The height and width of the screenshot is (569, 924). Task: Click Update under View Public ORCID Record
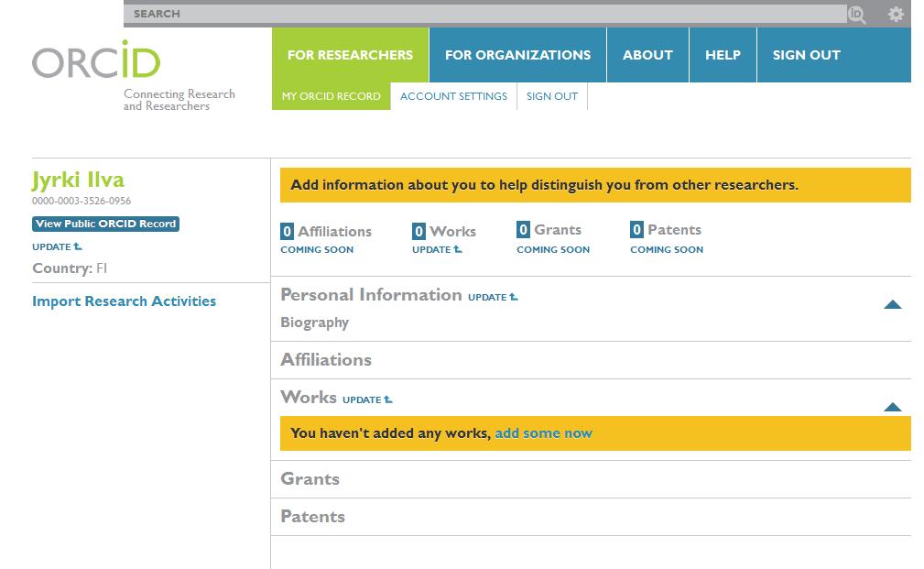coord(57,246)
